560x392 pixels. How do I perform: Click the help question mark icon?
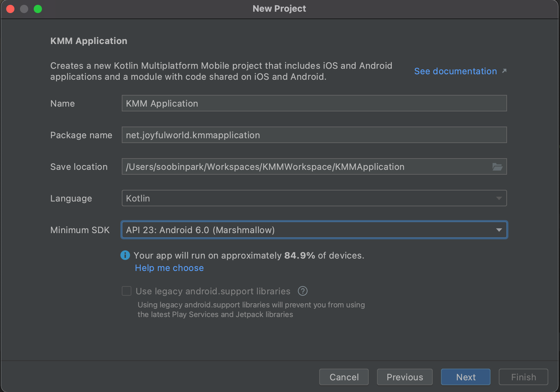click(x=303, y=291)
